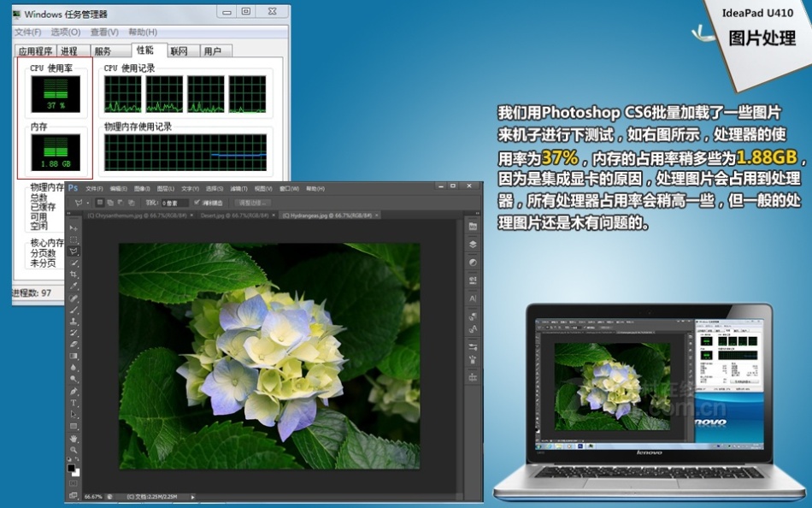Select the Eraser tool
Viewport: 812px width, 508px height.
[74, 344]
